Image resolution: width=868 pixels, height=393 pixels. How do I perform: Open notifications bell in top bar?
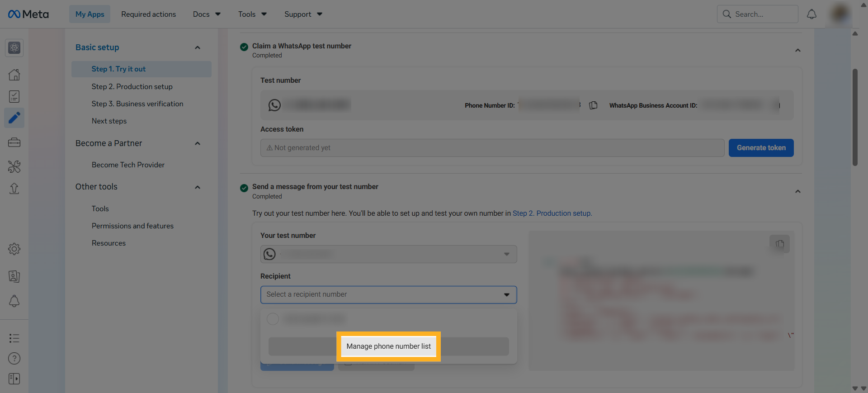click(811, 14)
